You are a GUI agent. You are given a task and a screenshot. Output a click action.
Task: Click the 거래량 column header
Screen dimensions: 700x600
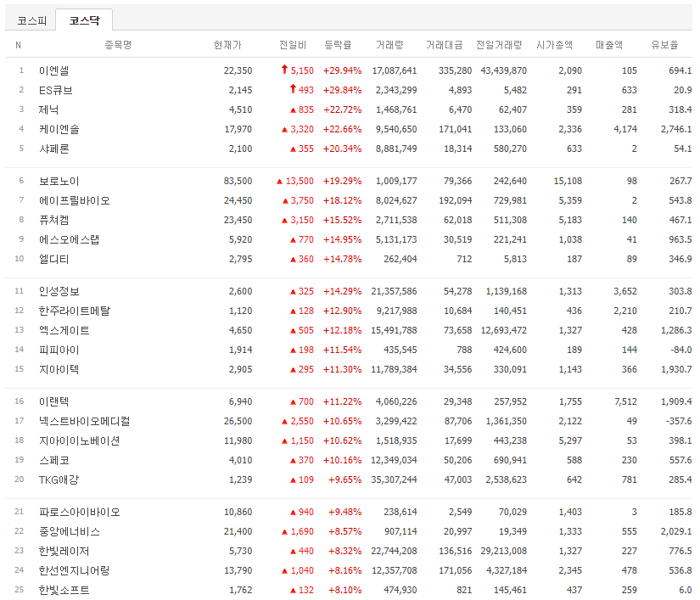pyautogui.click(x=389, y=45)
